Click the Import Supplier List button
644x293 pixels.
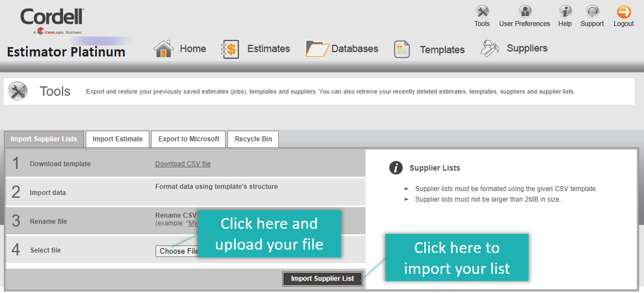tap(322, 278)
